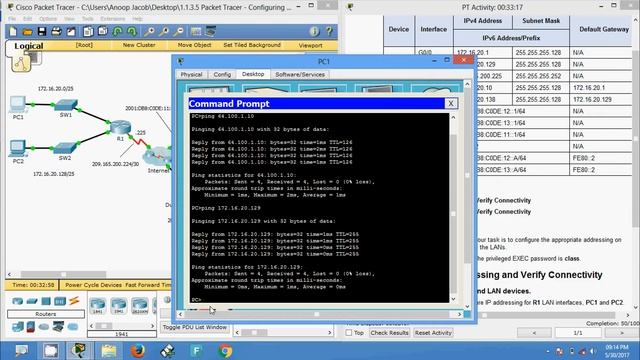Close the Command Prompt with X button
Viewport: 640px width, 360px height.
[x=451, y=104]
